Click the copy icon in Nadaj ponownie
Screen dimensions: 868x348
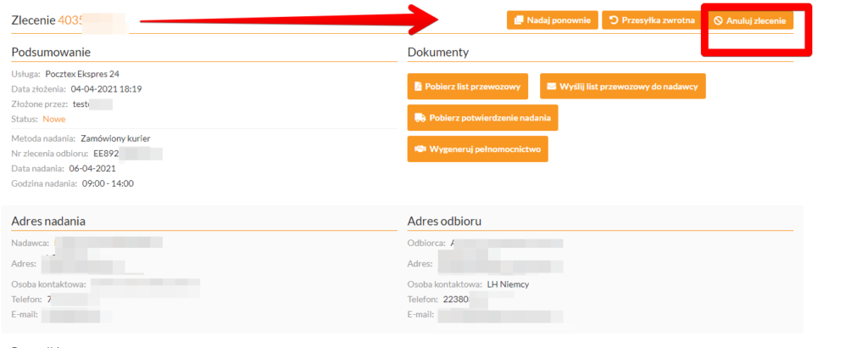click(519, 20)
